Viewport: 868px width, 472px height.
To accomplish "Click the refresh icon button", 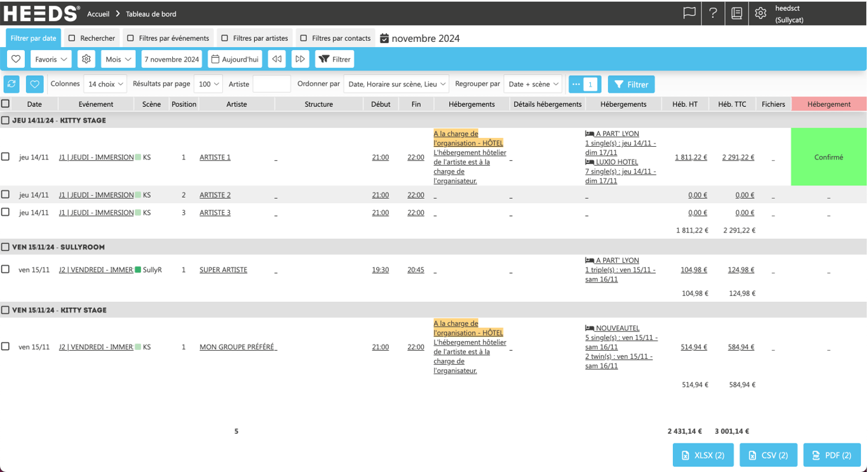I will 11,84.
